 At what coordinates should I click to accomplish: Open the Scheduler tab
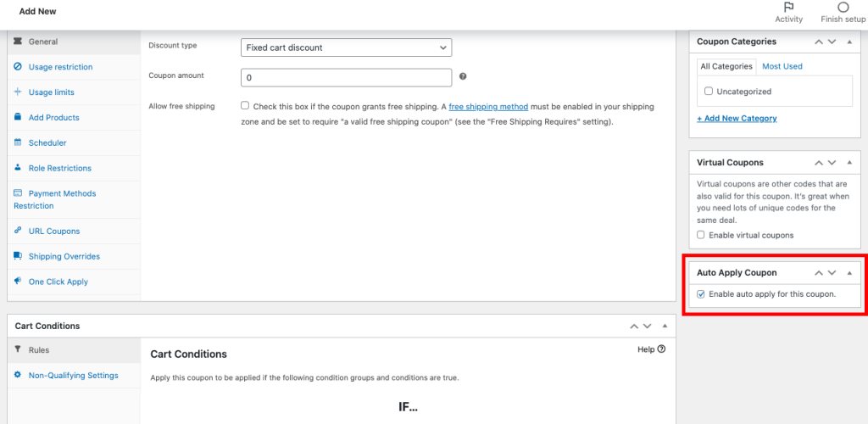tap(75, 142)
